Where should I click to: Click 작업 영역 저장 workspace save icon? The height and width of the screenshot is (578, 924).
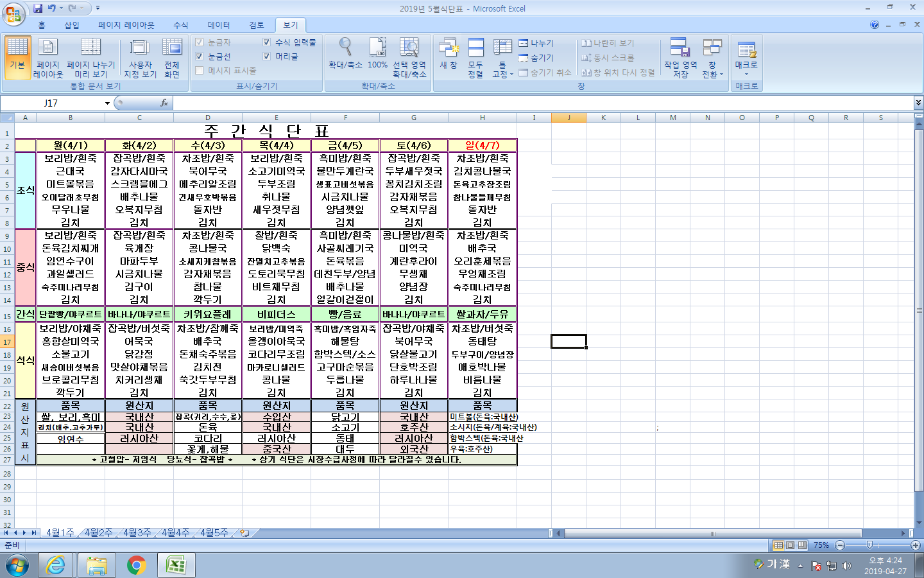coord(680,57)
